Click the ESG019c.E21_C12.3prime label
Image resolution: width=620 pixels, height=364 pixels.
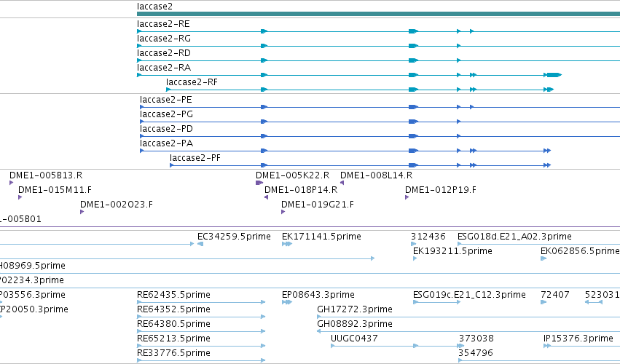(x=469, y=295)
